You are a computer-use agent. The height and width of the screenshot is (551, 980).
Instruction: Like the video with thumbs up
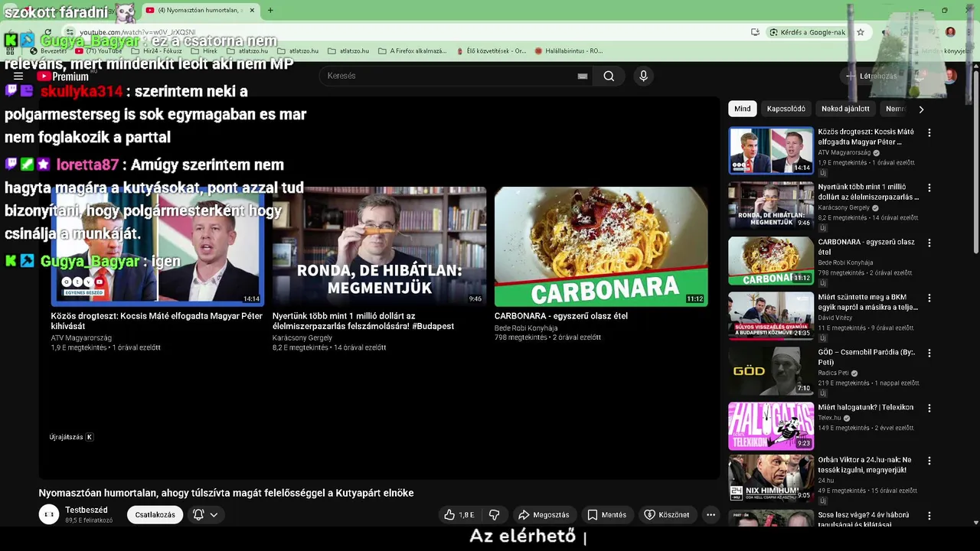[x=459, y=515]
